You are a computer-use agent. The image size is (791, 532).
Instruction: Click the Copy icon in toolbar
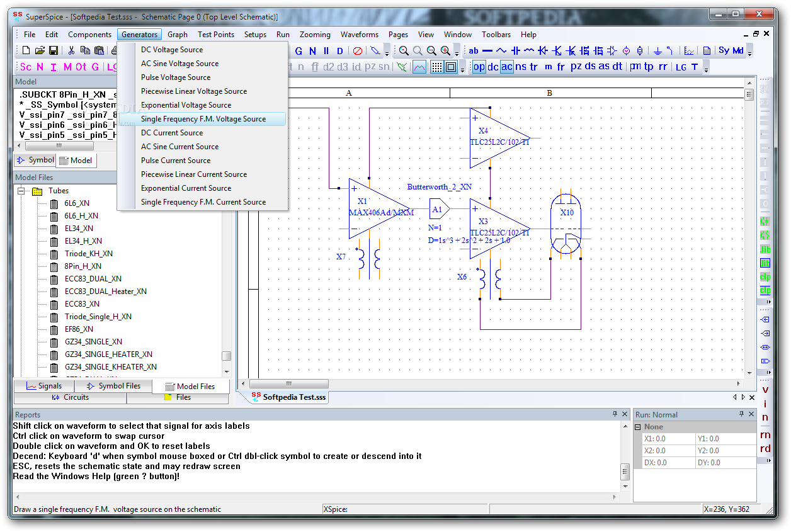point(85,50)
